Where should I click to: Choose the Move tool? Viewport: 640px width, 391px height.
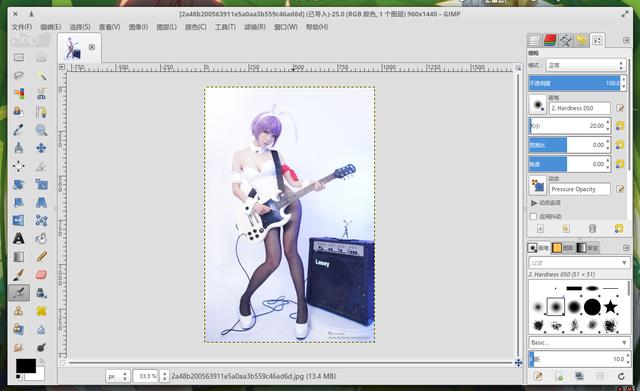[x=41, y=148]
